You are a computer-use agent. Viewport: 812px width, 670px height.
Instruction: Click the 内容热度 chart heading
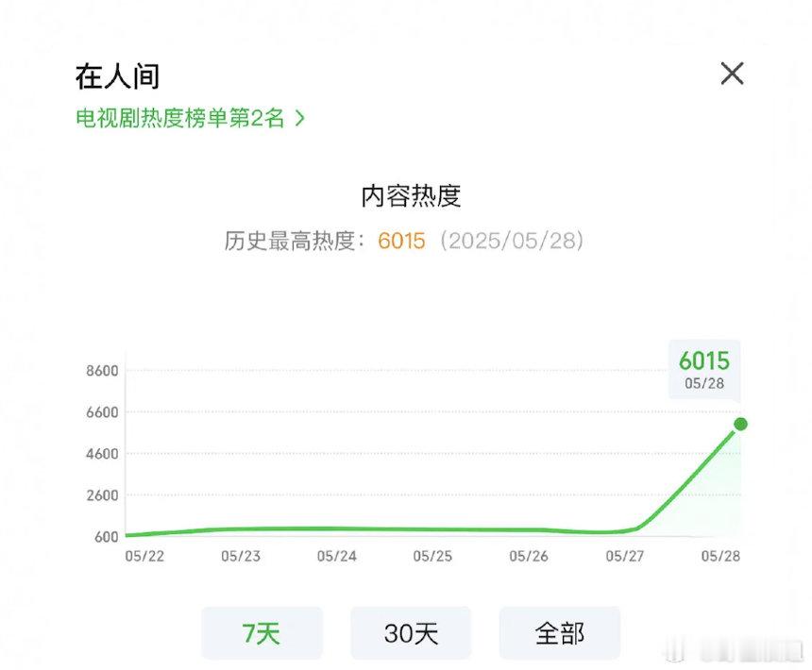click(411, 196)
